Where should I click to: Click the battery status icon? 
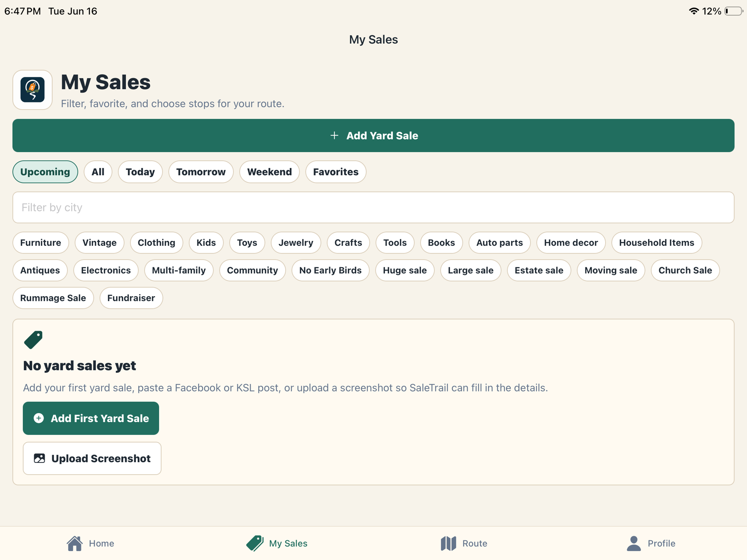734,11
